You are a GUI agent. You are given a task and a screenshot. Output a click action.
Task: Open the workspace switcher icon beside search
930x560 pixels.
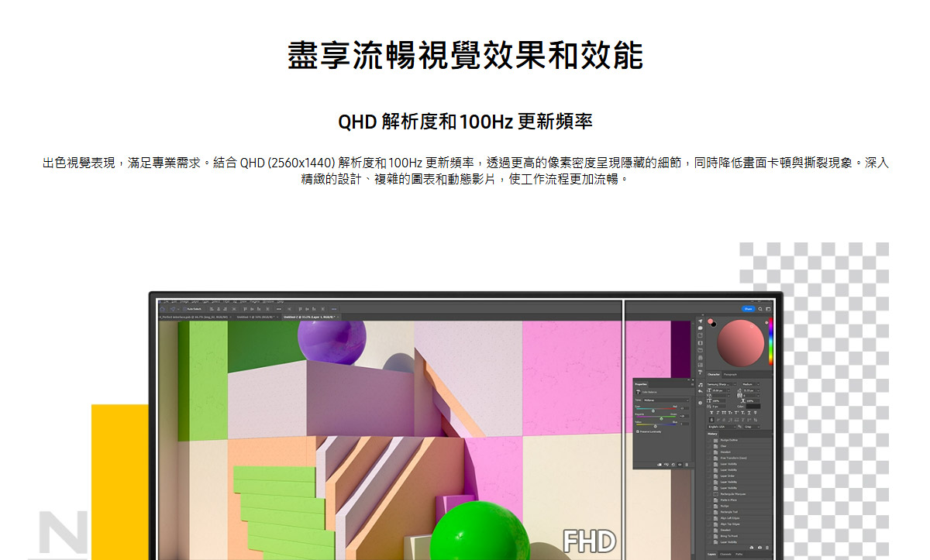[768, 309]
